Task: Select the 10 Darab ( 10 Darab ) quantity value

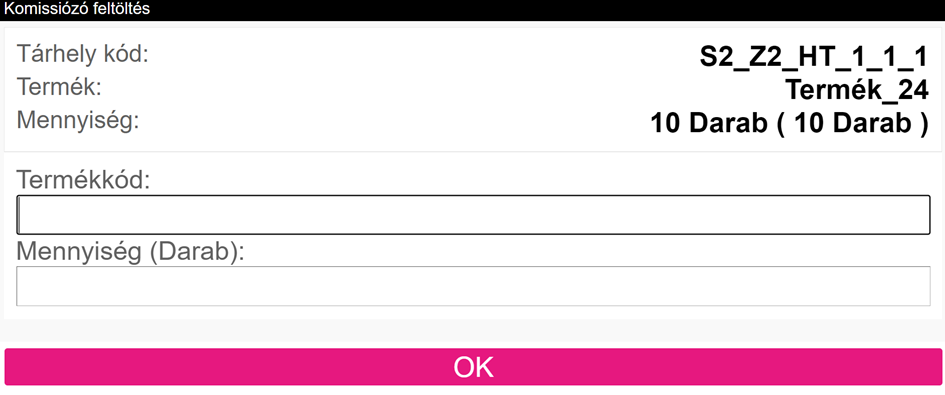Action: click(790, 124)
